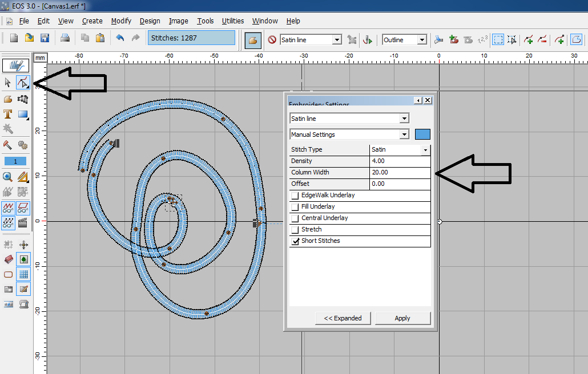The image size is (588, 374).
Task: Open the Manual Settings dropdown
Action: coord(404,135)
